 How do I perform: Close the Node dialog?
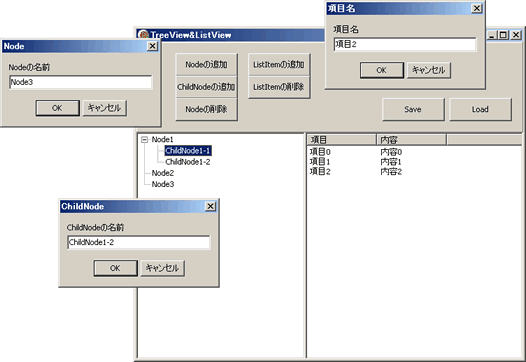click(153, 46)
